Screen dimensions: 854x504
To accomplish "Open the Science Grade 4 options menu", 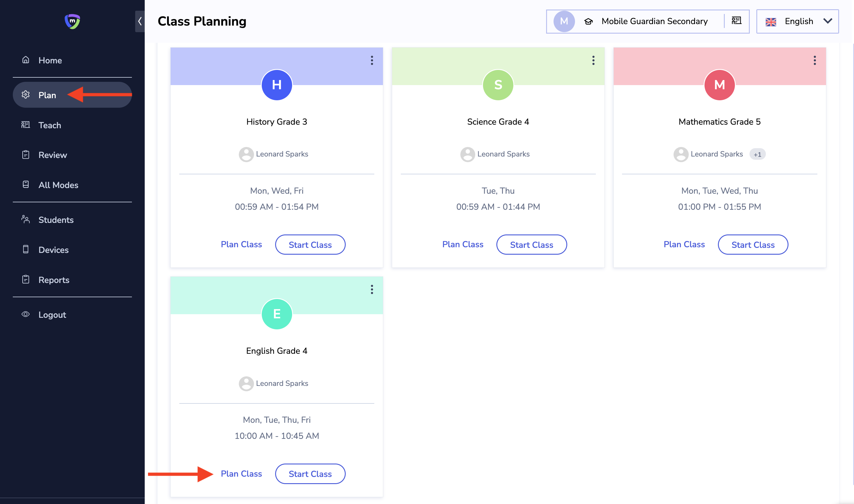I will coord(593,60).
